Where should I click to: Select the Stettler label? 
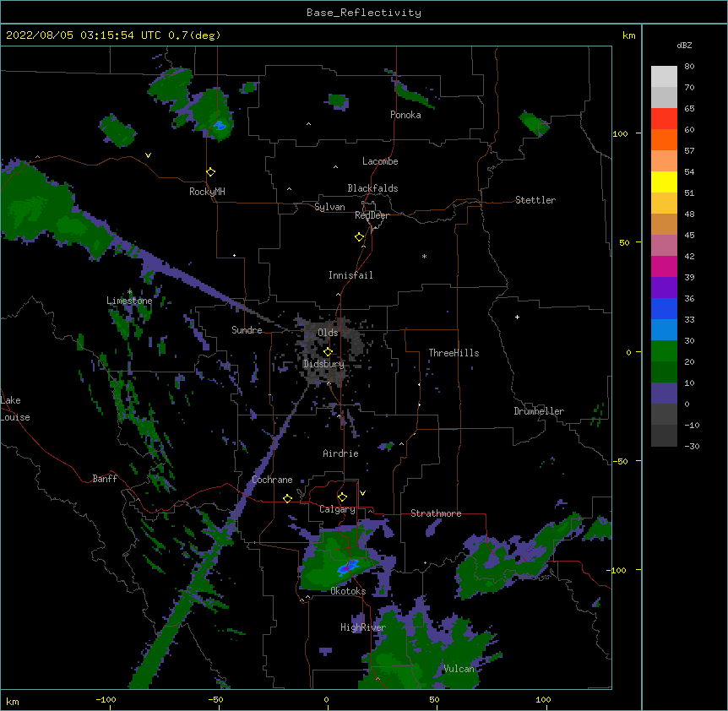(x=535, y=200)
